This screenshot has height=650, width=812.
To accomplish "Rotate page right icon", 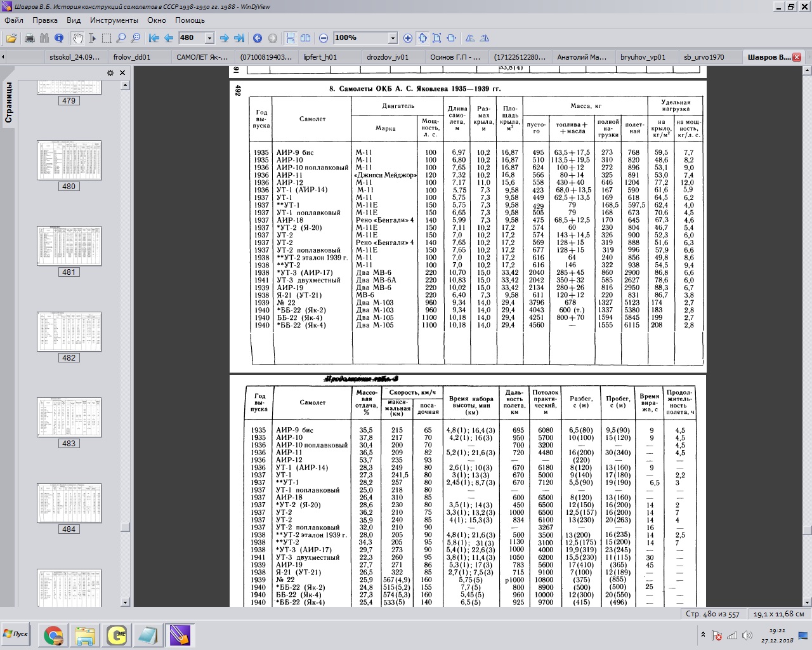I will tap(485, 38).
